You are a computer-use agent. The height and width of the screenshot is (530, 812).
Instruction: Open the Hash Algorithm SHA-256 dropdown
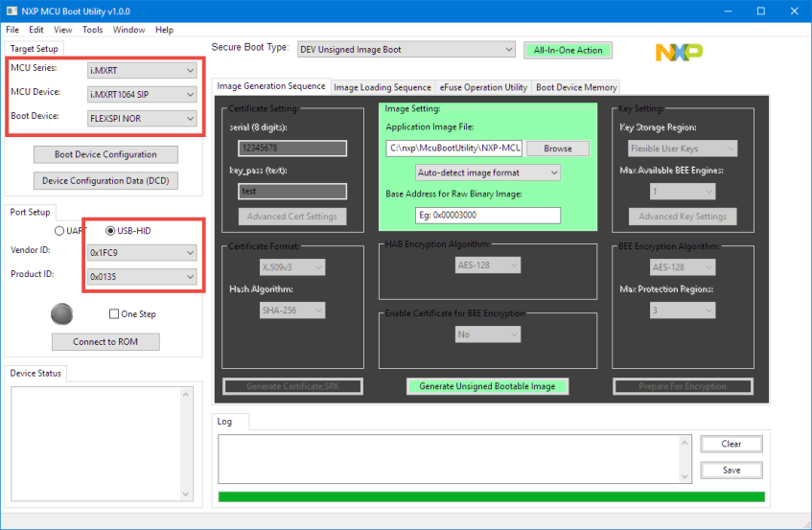[x=292, y=310]
